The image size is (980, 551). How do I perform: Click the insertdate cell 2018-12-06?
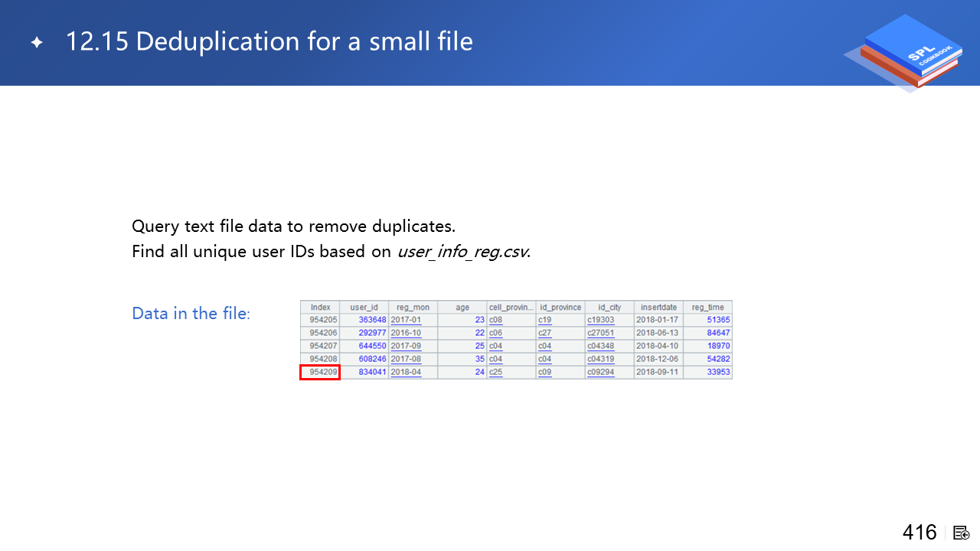[657, 359]
